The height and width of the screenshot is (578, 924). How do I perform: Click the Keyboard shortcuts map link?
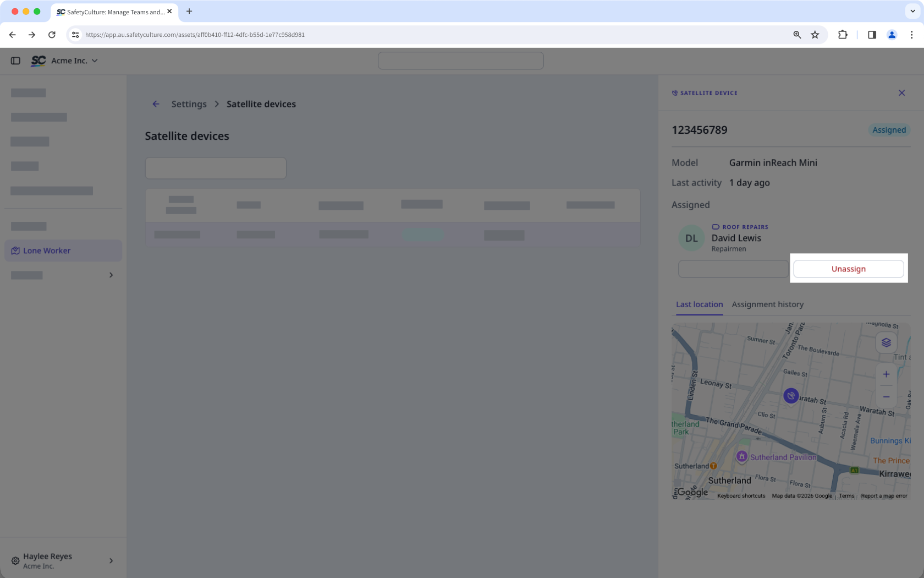point(741,496)
